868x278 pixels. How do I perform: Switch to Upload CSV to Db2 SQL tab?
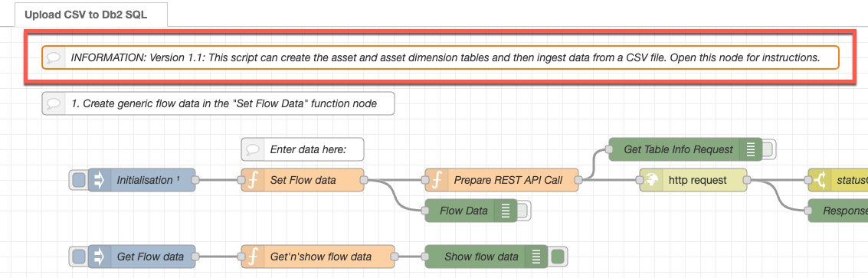pyautogui.click(x=85, y=15)
